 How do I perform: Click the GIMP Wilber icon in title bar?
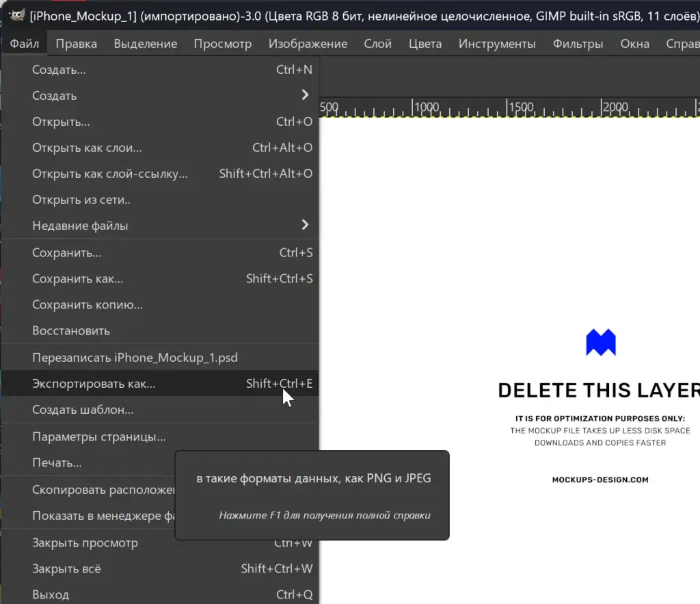pyautogui.click(x=17, y=15)
